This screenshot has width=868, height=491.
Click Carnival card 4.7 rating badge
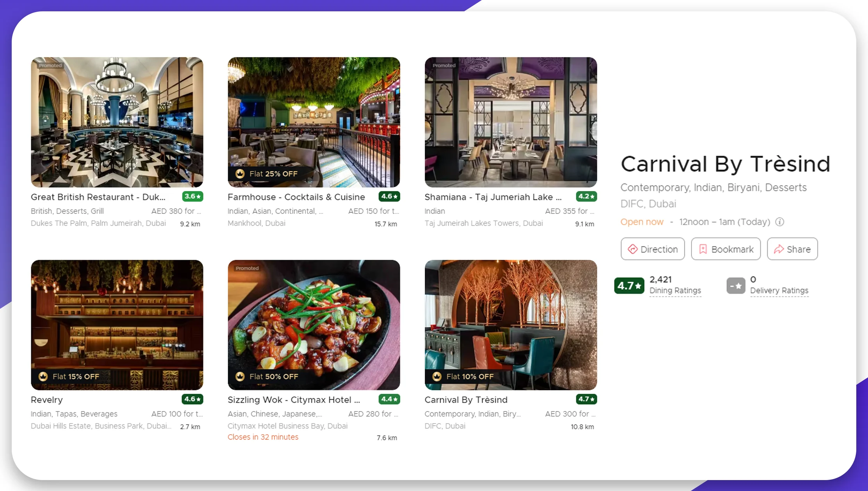[586, 399]
